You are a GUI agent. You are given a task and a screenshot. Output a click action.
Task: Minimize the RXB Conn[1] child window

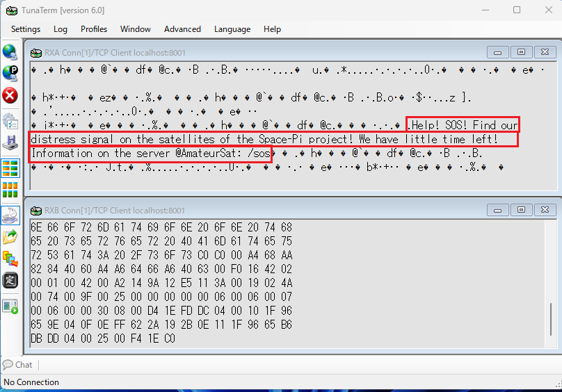(497, 210)
